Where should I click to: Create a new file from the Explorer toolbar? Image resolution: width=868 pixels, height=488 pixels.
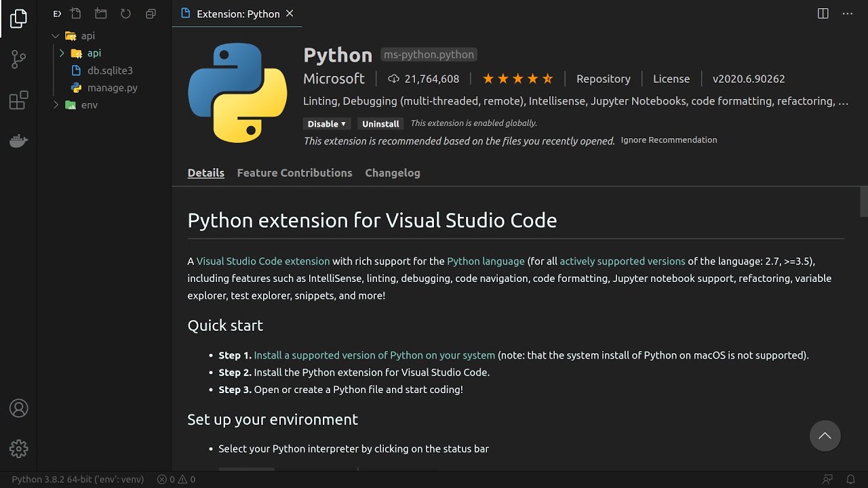click(x=76, y=14)
